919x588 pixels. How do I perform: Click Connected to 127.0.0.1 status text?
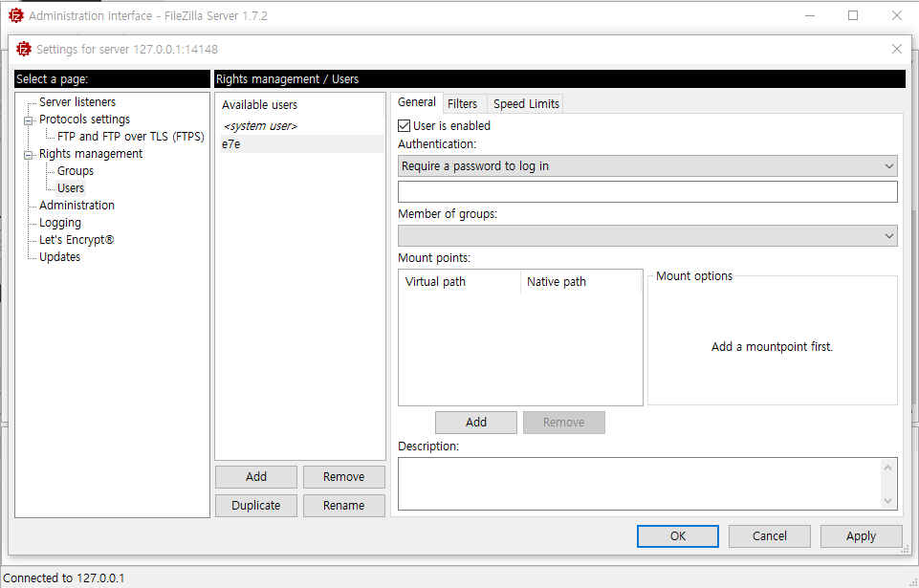tap(64, 578)
